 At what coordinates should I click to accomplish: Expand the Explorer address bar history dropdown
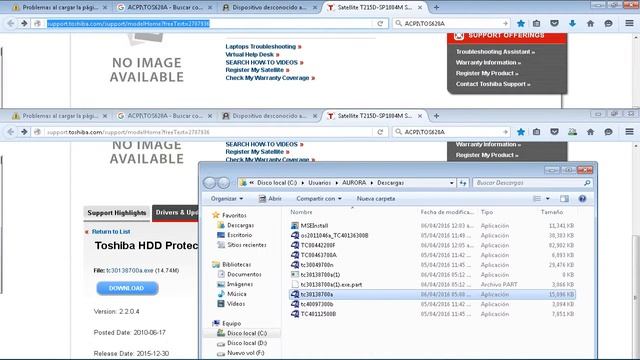pyautogui.click(x=451, y=183)
